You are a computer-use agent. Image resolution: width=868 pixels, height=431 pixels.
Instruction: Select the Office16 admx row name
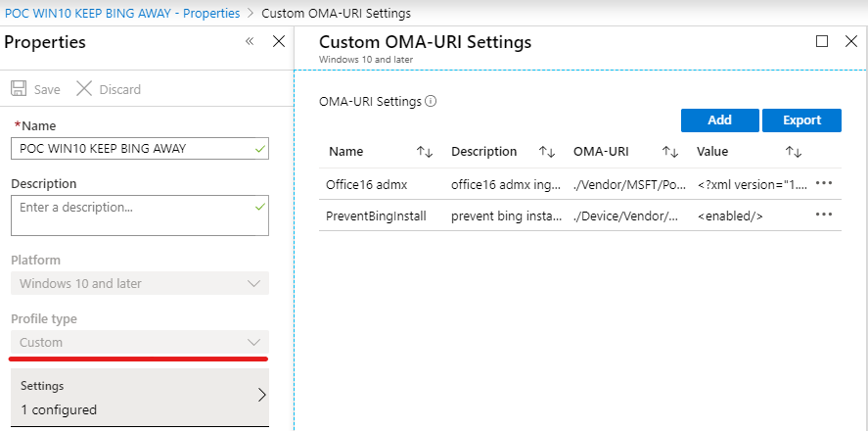tap(366, 184)
